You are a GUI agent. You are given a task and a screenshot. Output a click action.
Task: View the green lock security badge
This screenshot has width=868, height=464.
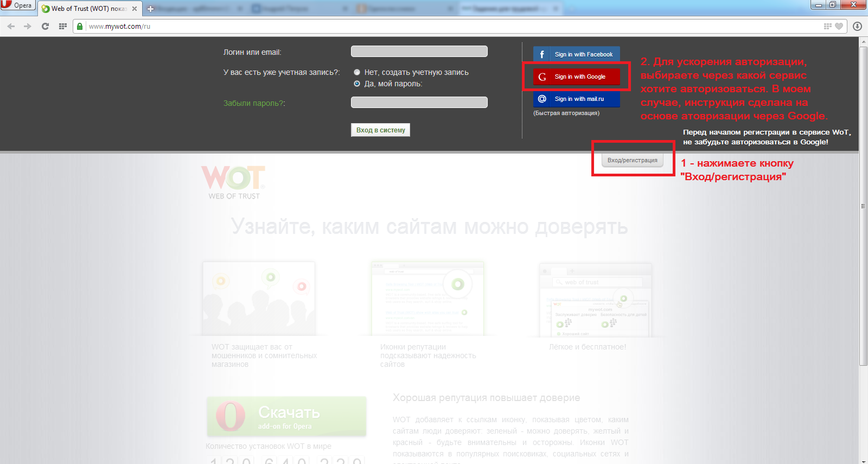click(x=80, y=26)
